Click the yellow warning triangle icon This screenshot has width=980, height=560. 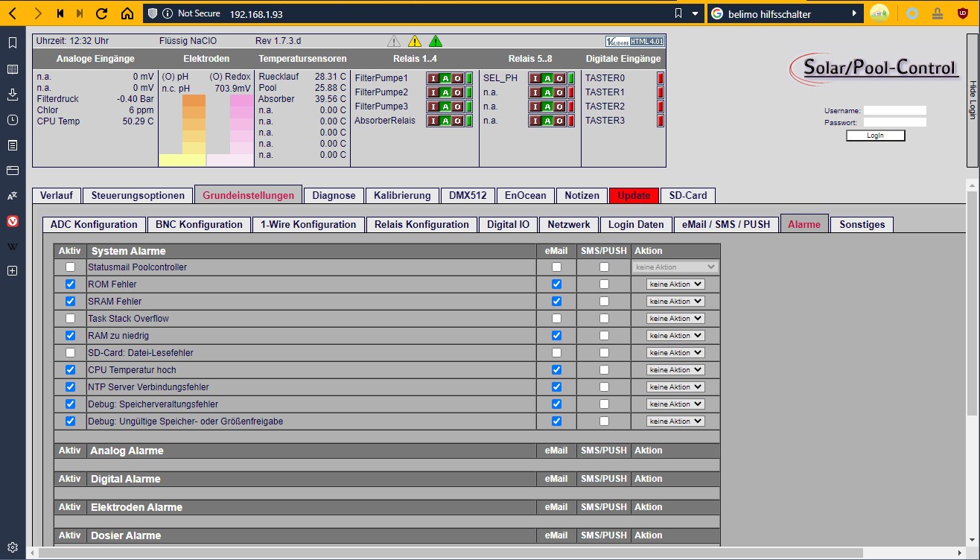pos(415,41)
